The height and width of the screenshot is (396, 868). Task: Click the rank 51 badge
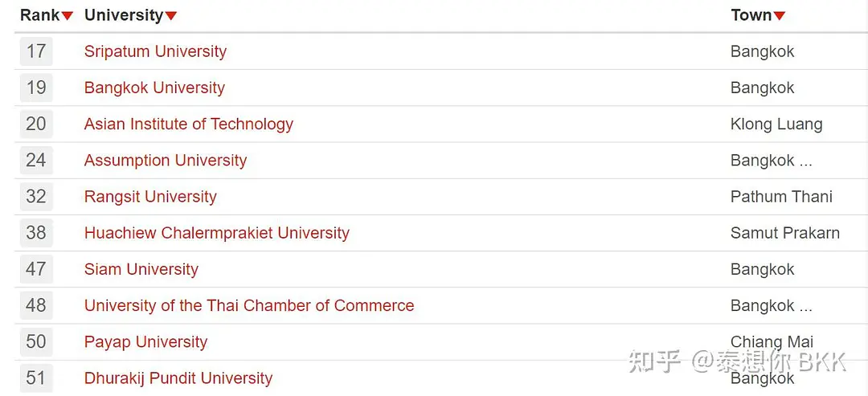click(x=36, y=378)
